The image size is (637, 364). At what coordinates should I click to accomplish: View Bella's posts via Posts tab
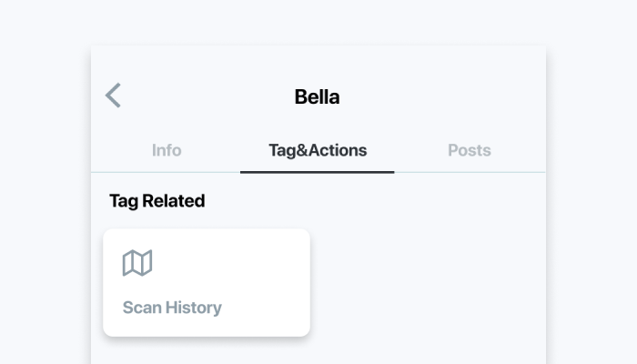tap(470, 150)
